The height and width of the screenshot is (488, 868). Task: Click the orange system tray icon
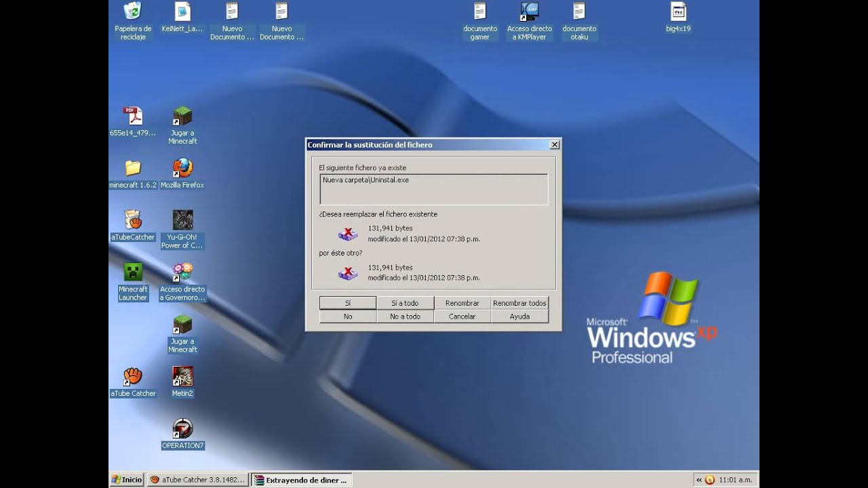[x=710, y=480]
